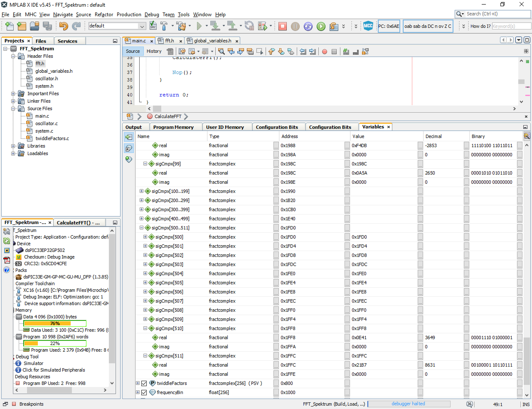The width and height of the screenshot is (532, 409).
Task: Expand the Libraries folder
Action: [x=13, y=146]
